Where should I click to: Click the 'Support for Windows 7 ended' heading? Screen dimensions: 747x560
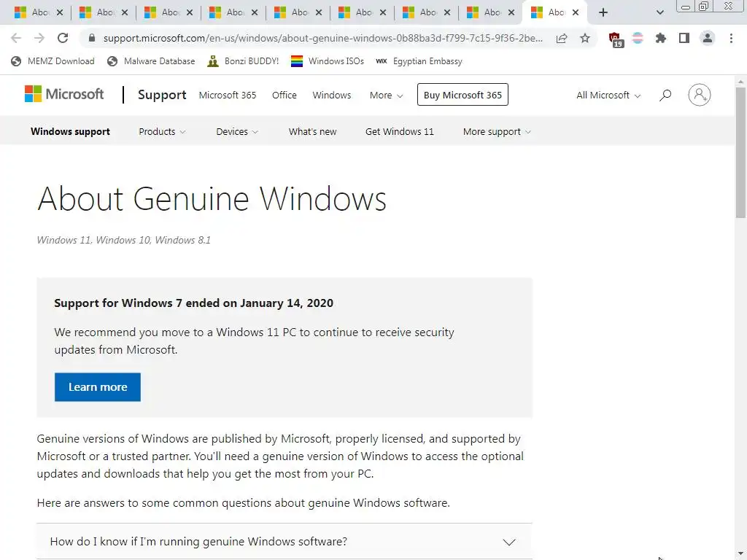(193, 303)
